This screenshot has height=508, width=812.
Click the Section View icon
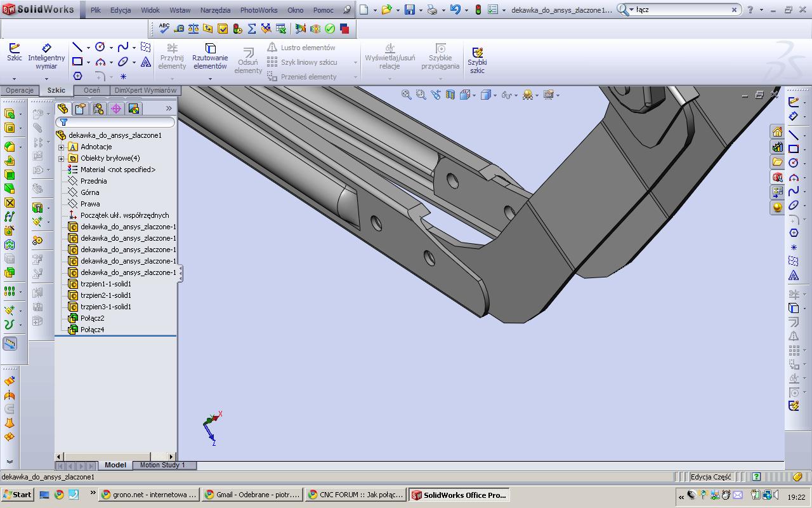450,95
